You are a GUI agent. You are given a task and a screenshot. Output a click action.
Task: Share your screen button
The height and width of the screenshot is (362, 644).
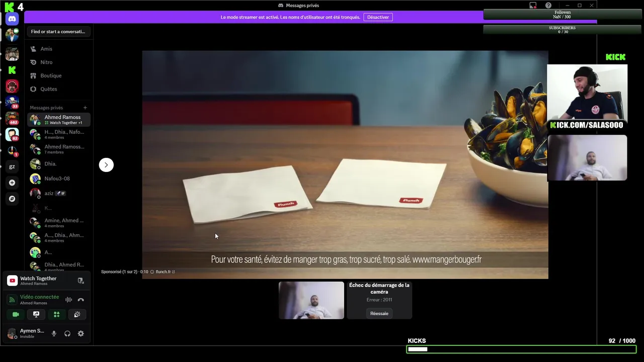coord(36,314)
